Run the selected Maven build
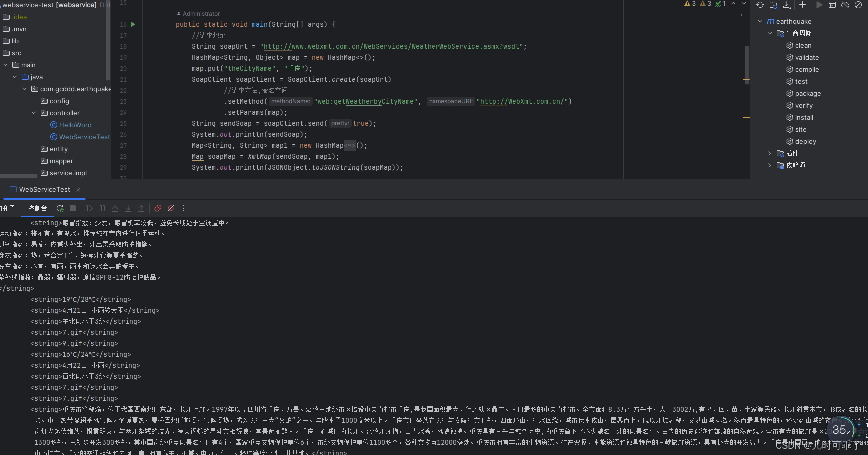This screenshot has width=868, height=455. point(819,5)
